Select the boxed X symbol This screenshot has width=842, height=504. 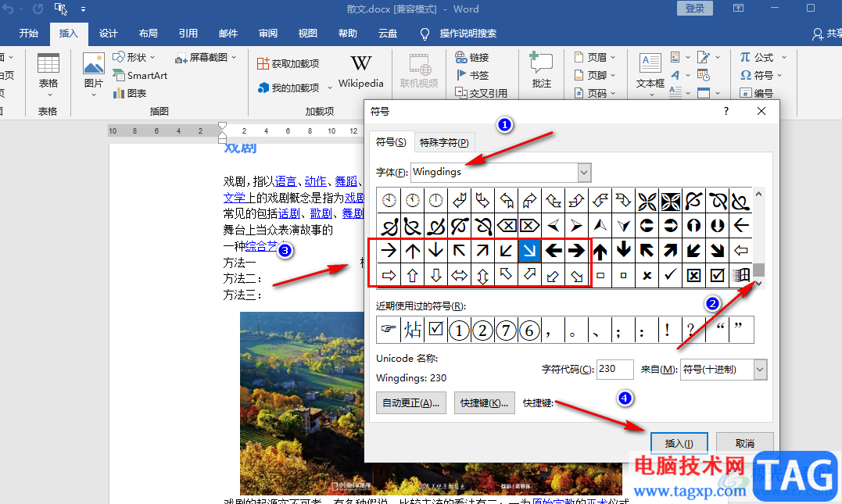693,275
